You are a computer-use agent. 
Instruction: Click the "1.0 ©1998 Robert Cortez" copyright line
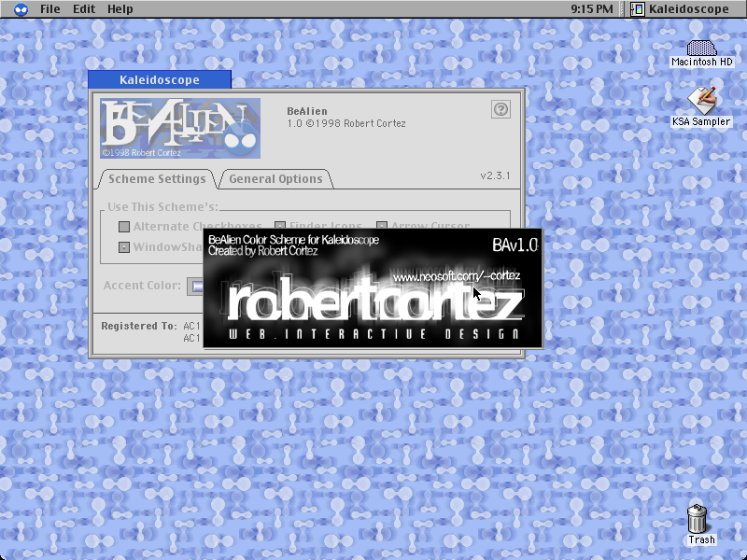(x=345, y=123)
